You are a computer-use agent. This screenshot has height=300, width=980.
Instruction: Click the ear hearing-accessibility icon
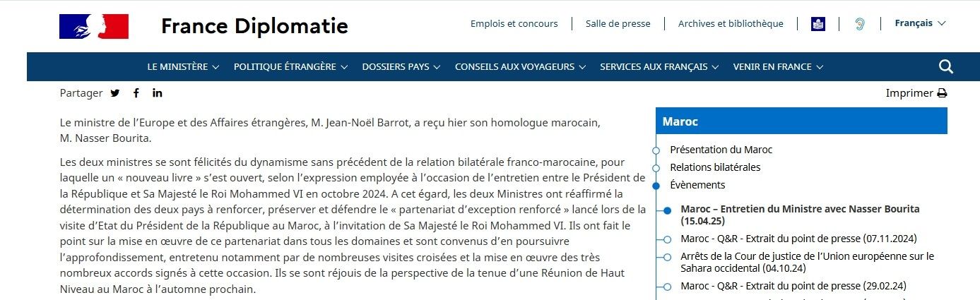coord(859,24)
